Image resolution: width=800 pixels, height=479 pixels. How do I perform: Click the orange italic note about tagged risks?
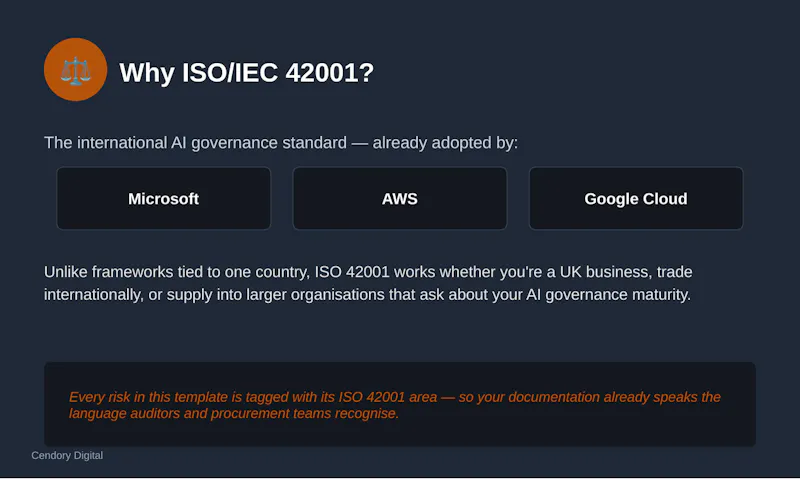pyautogui.click(x=394, y=405)
